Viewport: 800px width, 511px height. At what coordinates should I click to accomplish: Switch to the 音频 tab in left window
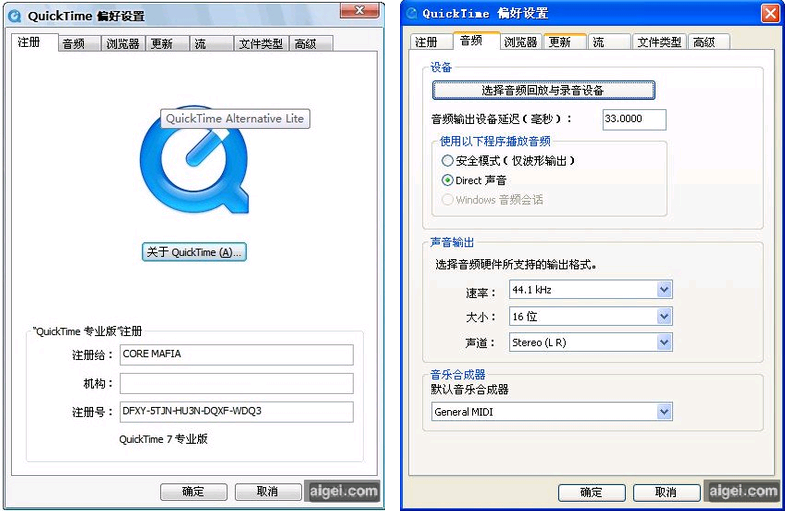coord(79,44)
